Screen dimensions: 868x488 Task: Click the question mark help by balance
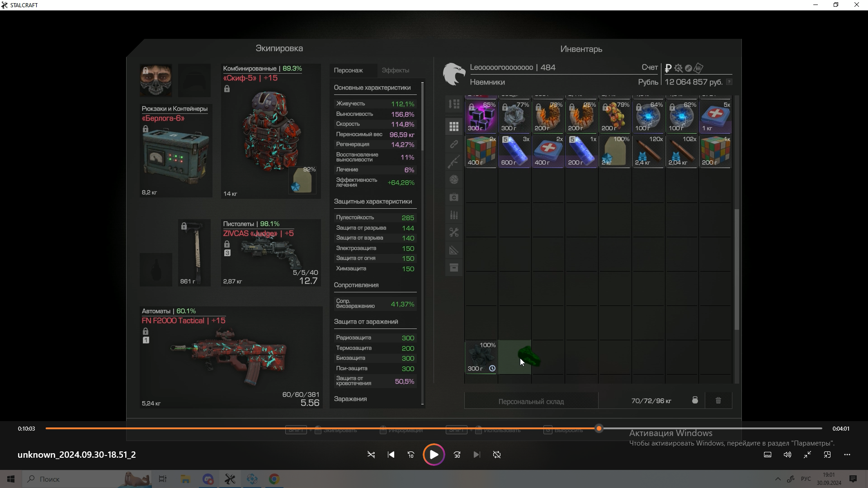[x=729, y=82]
